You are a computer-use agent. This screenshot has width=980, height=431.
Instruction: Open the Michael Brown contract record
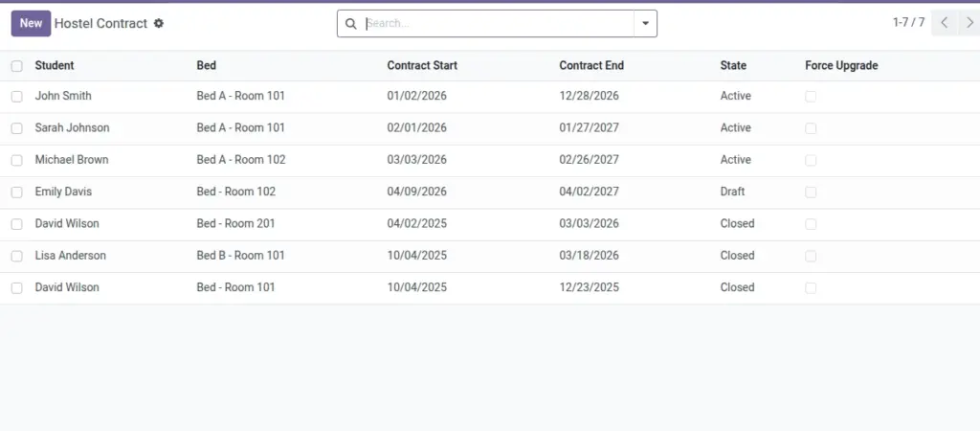click(72, 160)
